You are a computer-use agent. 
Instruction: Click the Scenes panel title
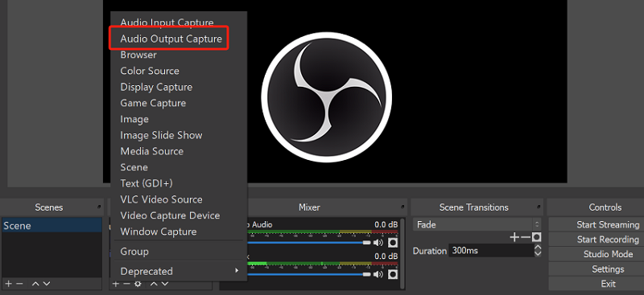tap(49, 207)
